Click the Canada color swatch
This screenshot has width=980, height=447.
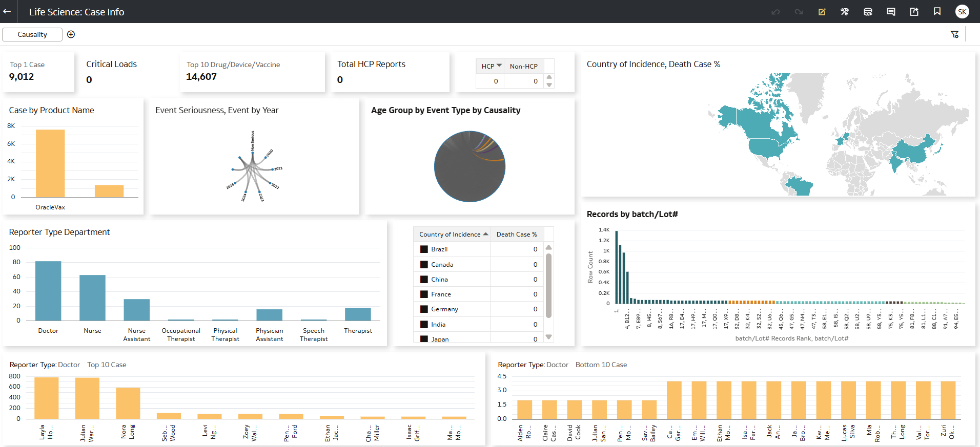tap(424, 265)
